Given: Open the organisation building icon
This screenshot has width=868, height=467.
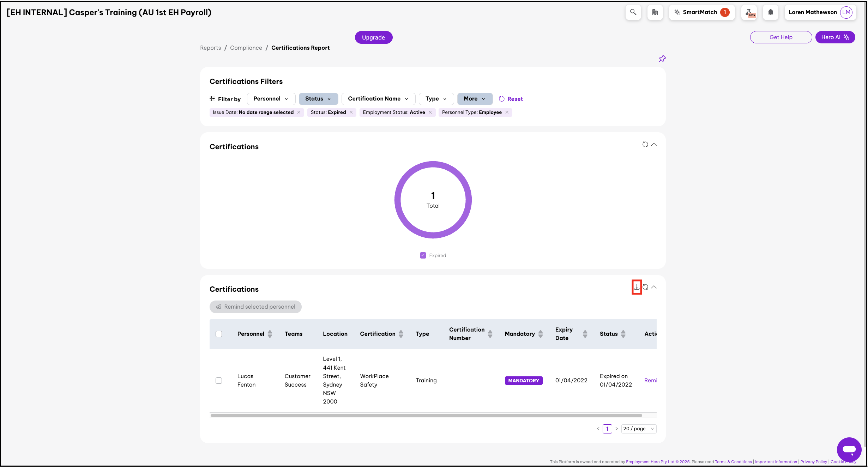Looking at the screenshot, I should click(x=655, y=12).
